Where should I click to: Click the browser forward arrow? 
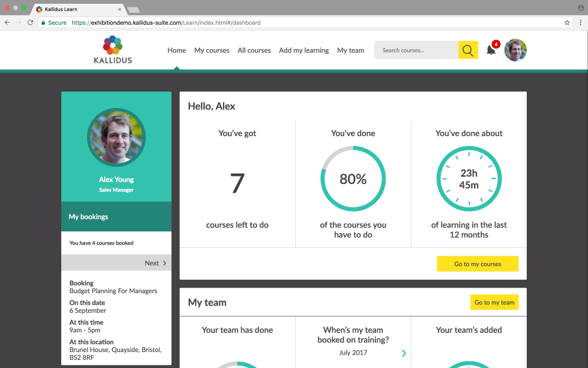click(x=19, y=23)
